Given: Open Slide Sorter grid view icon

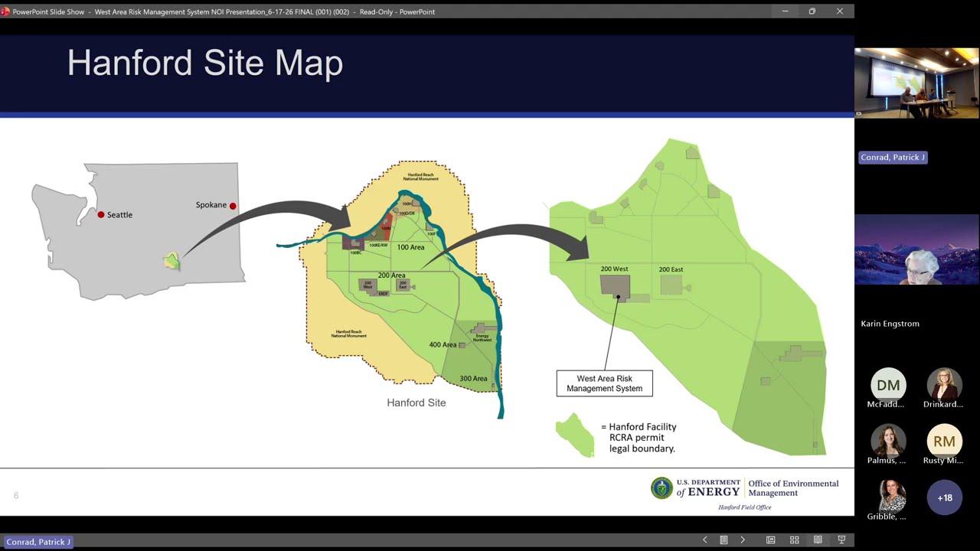Looking at the screenshot, I should click(x=795, y=540).
